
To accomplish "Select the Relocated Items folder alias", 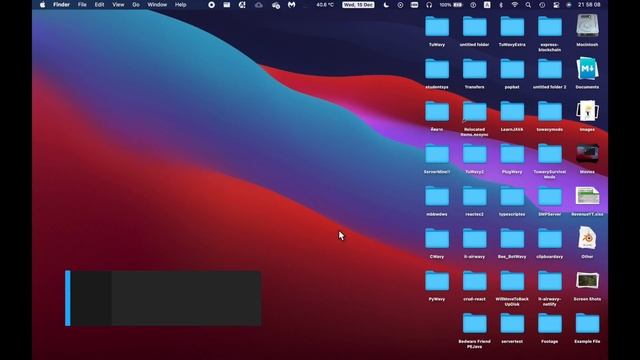I will pos(474,112).
